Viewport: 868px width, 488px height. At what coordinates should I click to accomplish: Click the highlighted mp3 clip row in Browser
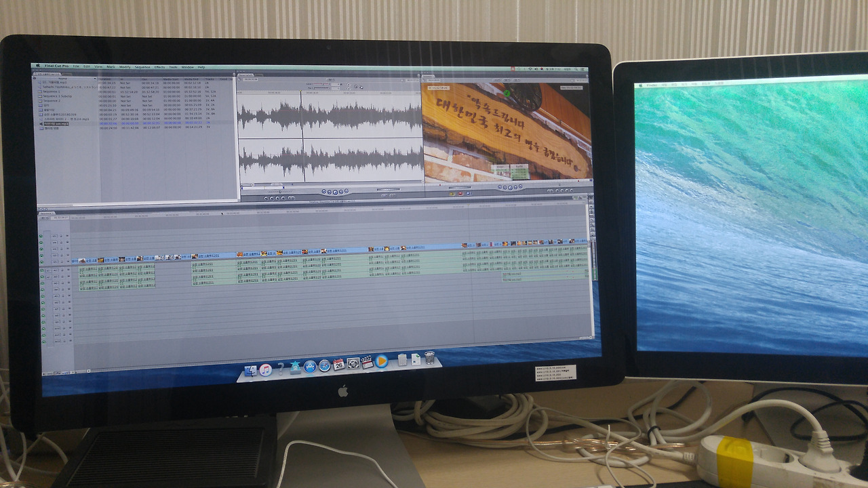point(136,123)
